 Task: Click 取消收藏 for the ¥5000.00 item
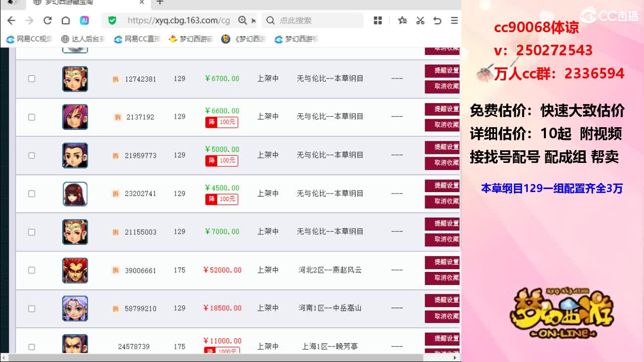pyautogui.click(x=442, y=163)
